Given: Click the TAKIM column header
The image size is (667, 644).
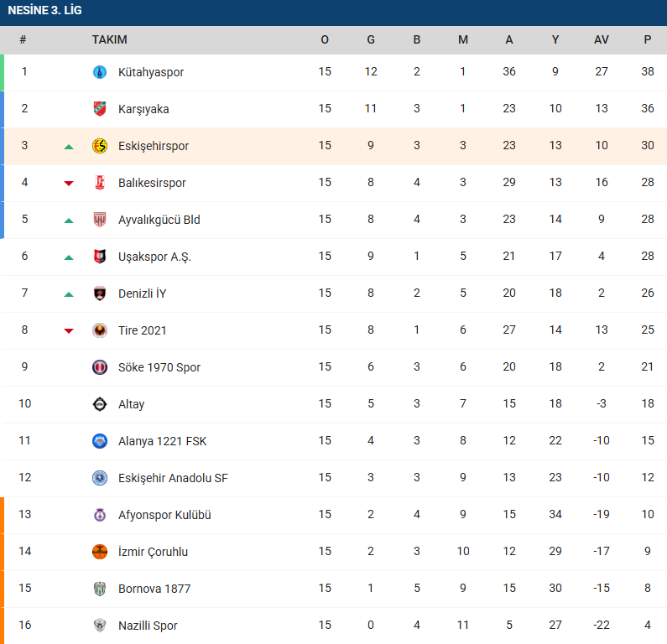Looking at the screenshot, I should click(109, 39).
